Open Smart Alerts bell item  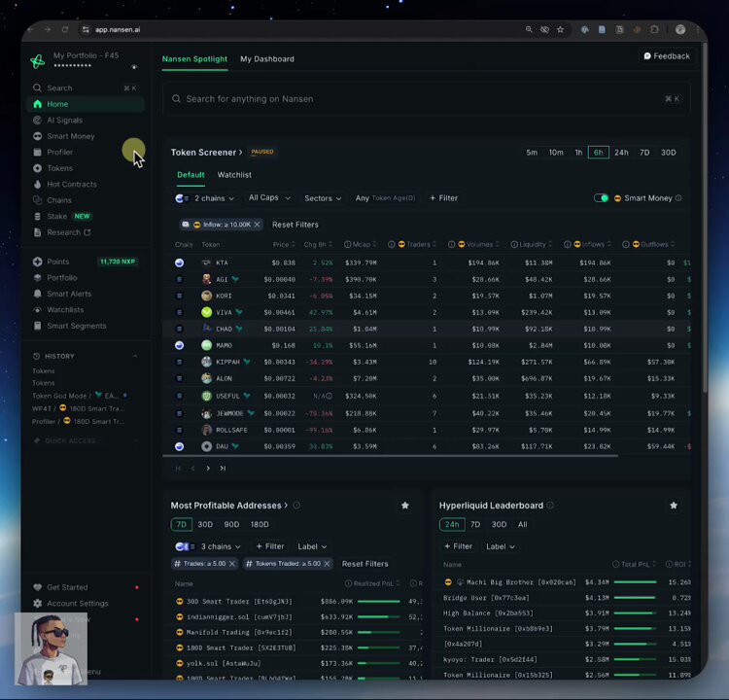click(62, 294)
